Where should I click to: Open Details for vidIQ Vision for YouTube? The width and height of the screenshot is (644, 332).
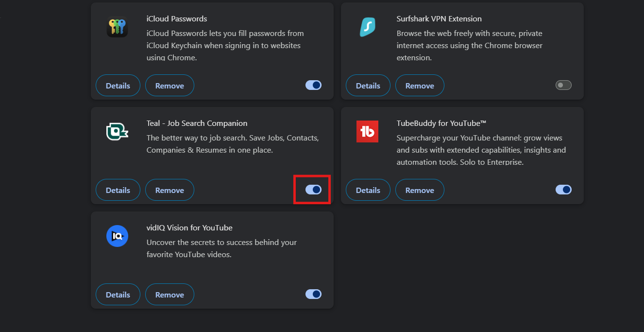pyautogui.click(x=118, y=295)
